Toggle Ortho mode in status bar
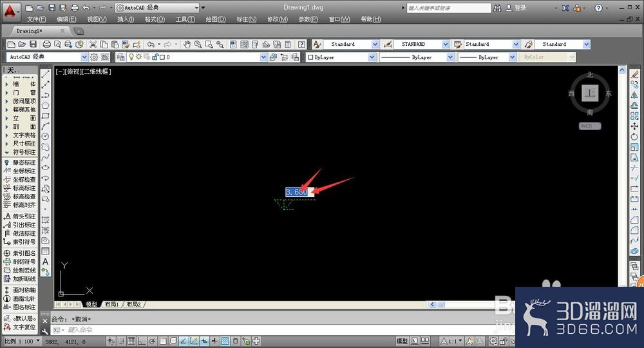This screenshot has width=644, height=348. point(141,341)
